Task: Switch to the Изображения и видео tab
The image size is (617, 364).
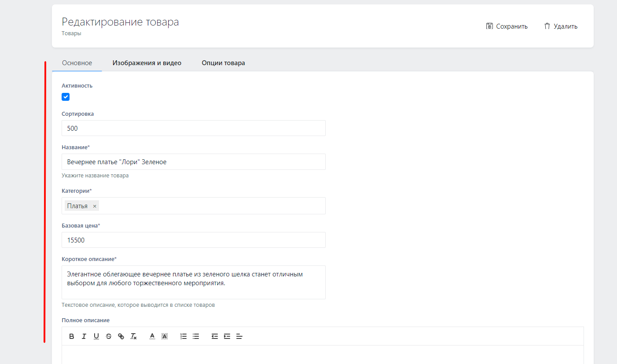Action: (x=147, y=63)
